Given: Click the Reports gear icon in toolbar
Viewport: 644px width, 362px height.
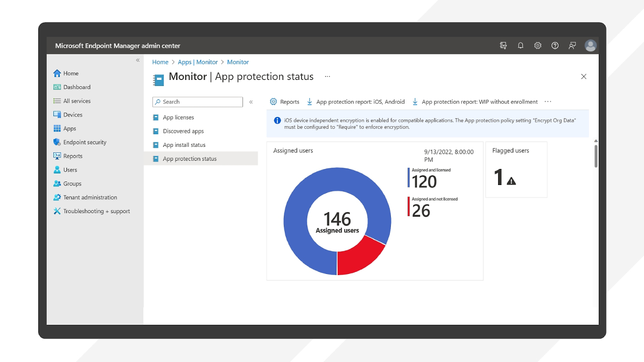Looking at the screenshot, I should click(x=273, y=102).
